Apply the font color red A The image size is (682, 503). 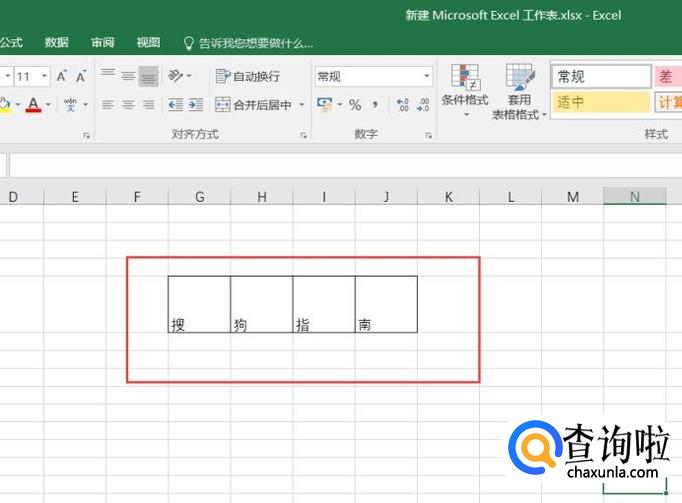pos(33,105)
